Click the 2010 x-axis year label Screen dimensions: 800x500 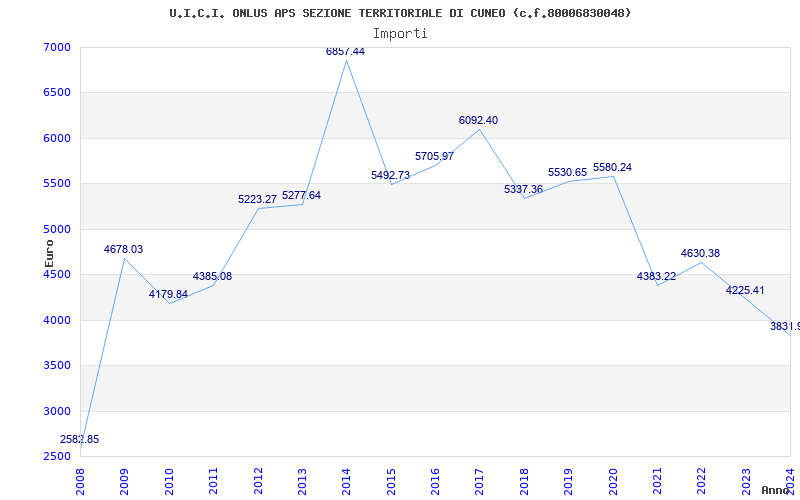[169, 481]
